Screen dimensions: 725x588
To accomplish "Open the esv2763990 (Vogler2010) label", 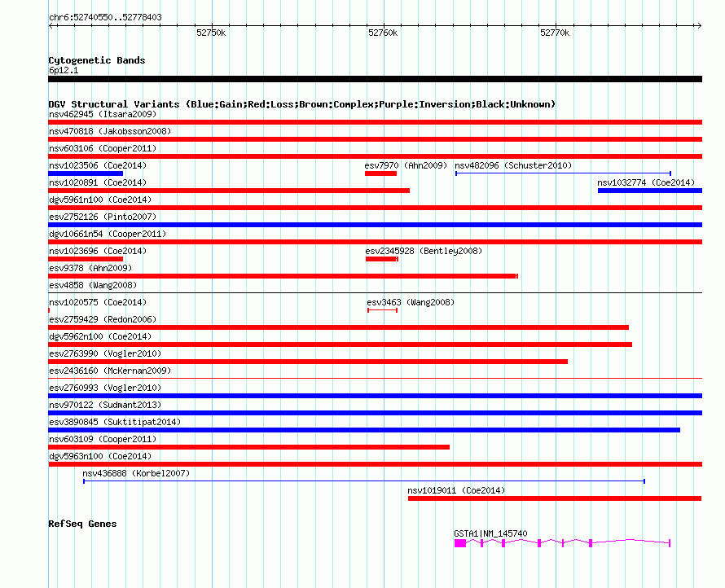I will click(x=105, y=353).
